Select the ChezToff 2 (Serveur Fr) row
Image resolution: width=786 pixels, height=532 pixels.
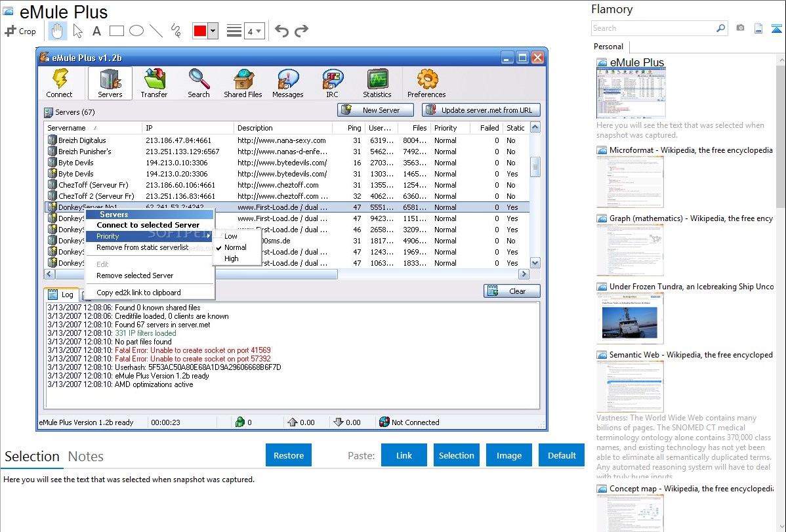tap(287, 196)
